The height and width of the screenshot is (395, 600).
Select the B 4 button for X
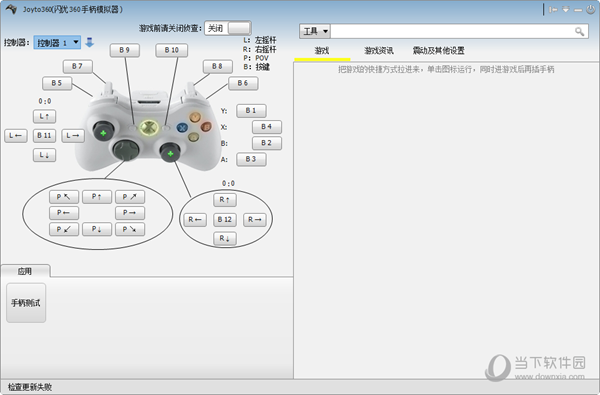pos(267,127)
